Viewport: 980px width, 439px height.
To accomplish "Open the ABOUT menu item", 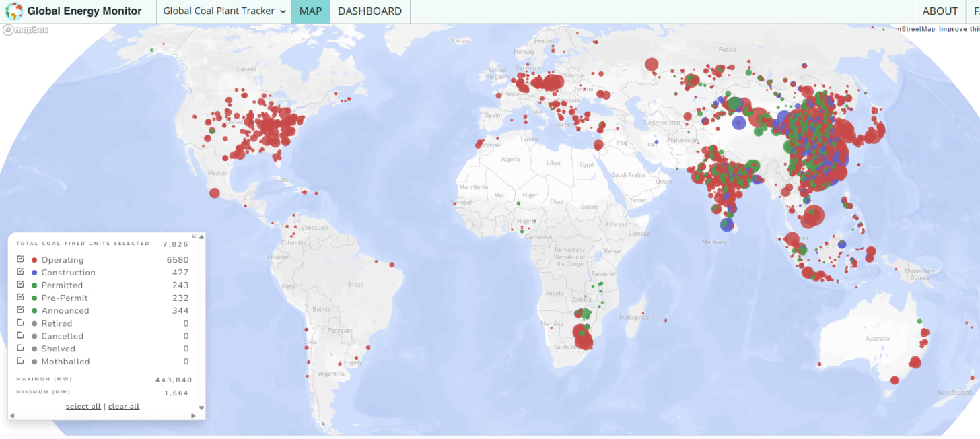I will 940,11.
